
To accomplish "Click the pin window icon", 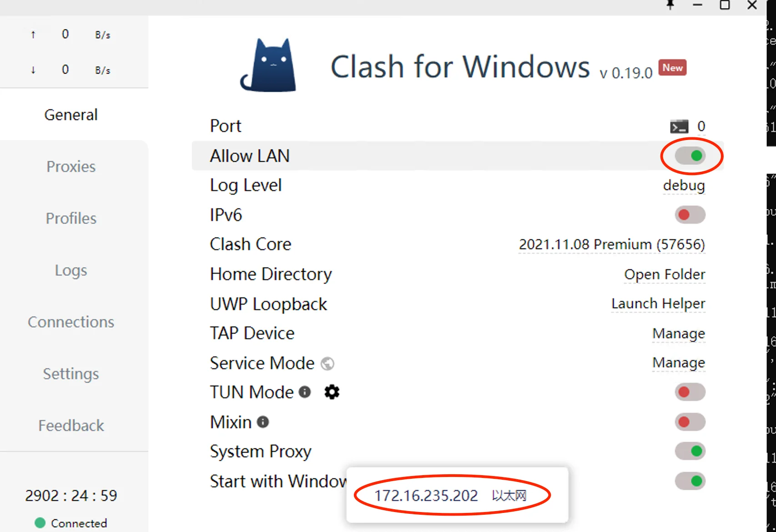I will click(670, 5).
